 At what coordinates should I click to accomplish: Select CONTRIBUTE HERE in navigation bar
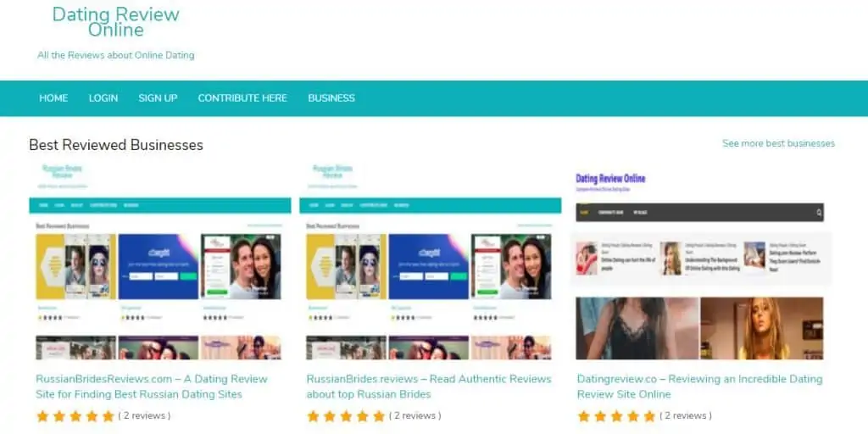[x=242, y=98]
